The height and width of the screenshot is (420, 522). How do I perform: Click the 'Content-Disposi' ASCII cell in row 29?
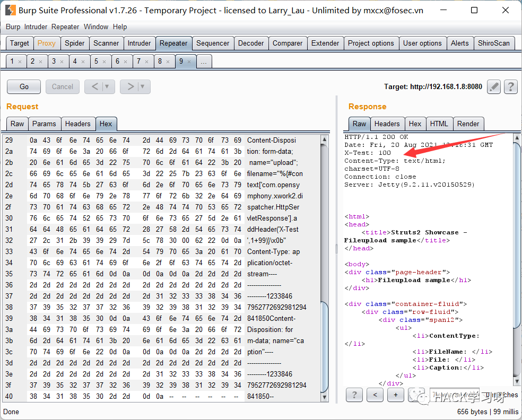point(272,140)
